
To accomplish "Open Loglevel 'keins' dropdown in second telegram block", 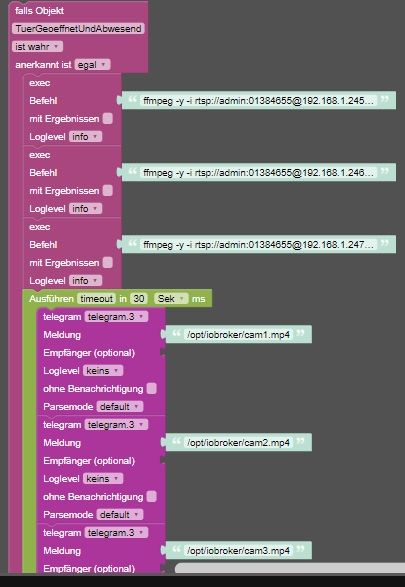I will tap(103, 479).
